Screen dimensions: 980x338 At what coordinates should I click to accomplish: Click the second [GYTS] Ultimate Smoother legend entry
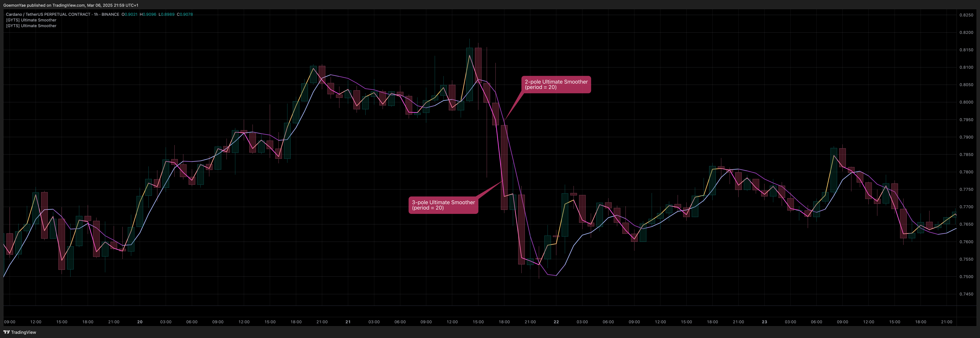(31, 26)
